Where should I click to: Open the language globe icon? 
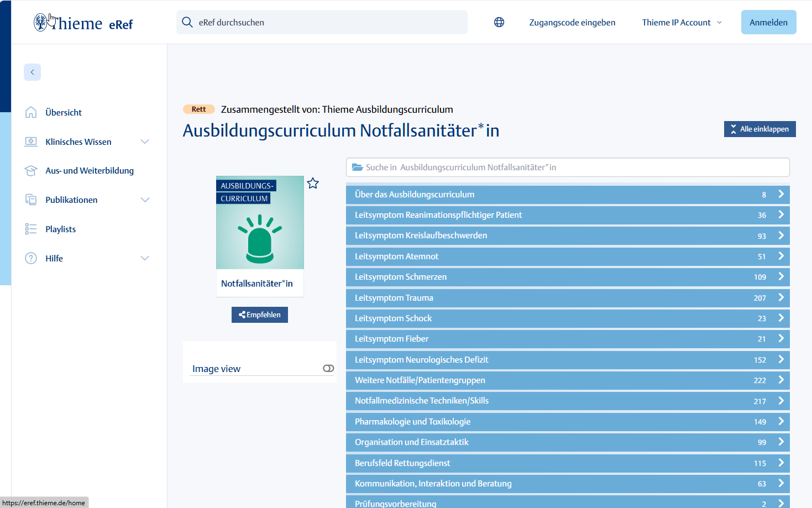pos(499,22)
